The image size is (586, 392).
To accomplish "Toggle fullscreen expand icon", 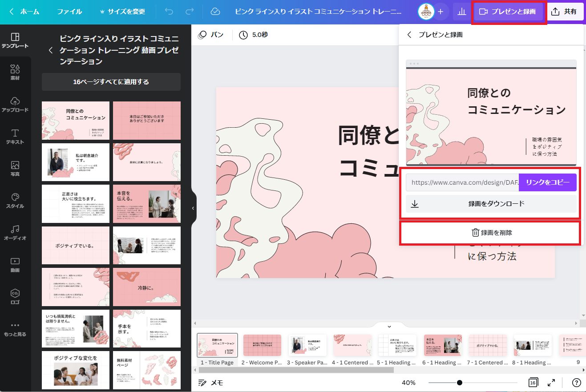I will (x=551, y=382).
